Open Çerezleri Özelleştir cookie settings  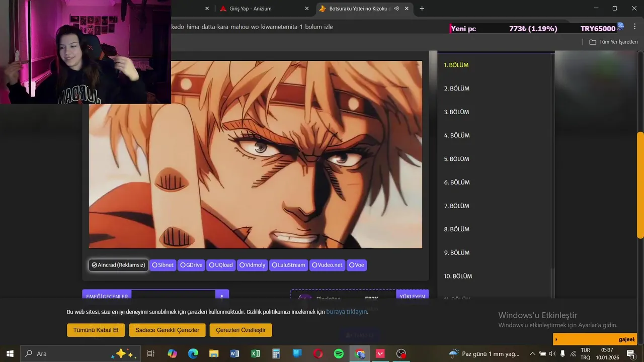coord(240,330)
